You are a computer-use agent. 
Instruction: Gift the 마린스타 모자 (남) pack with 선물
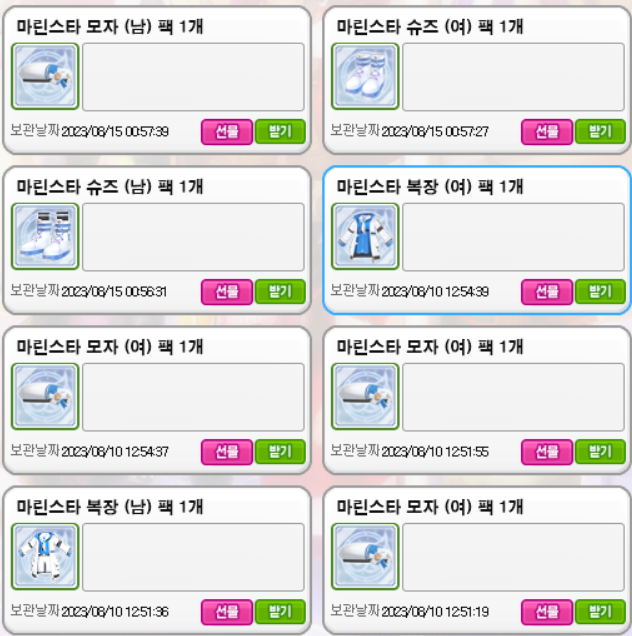(x=227, y=131)
